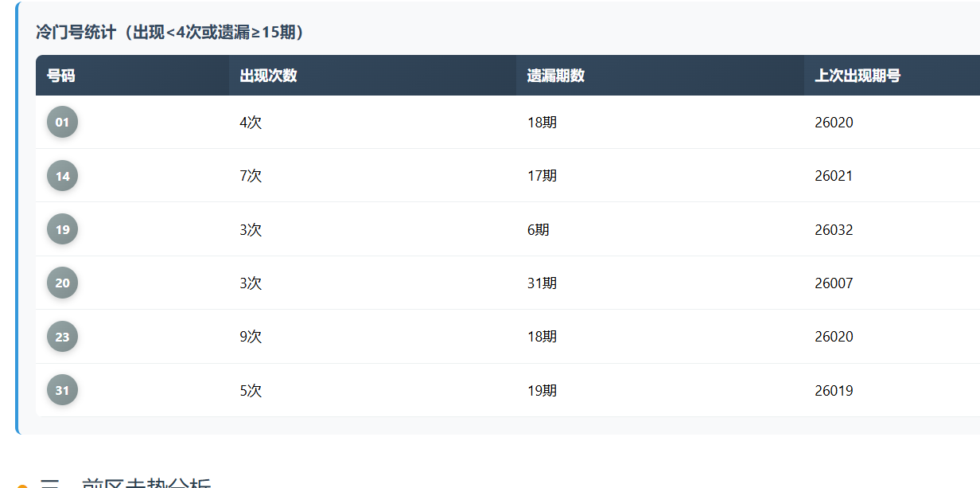Screen dimensions: 980x488
Task: Click issue number 26021
Action: point(834,176)
